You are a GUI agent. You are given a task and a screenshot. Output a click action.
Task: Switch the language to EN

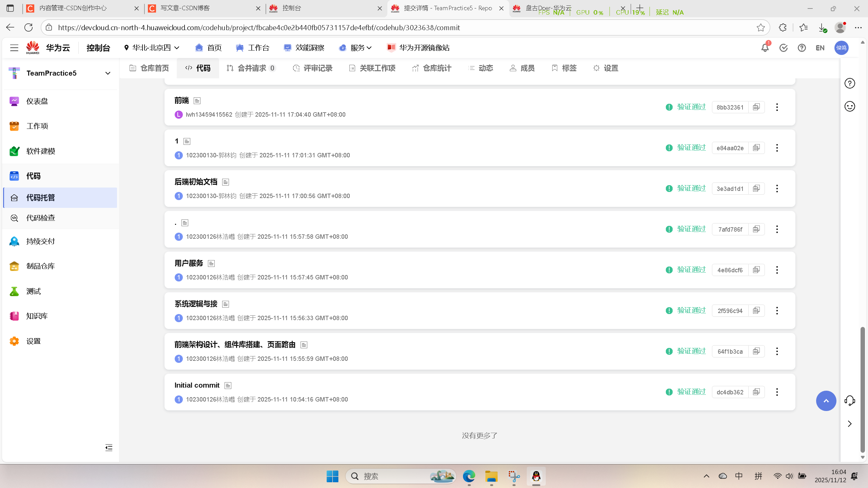pos(820,48)
